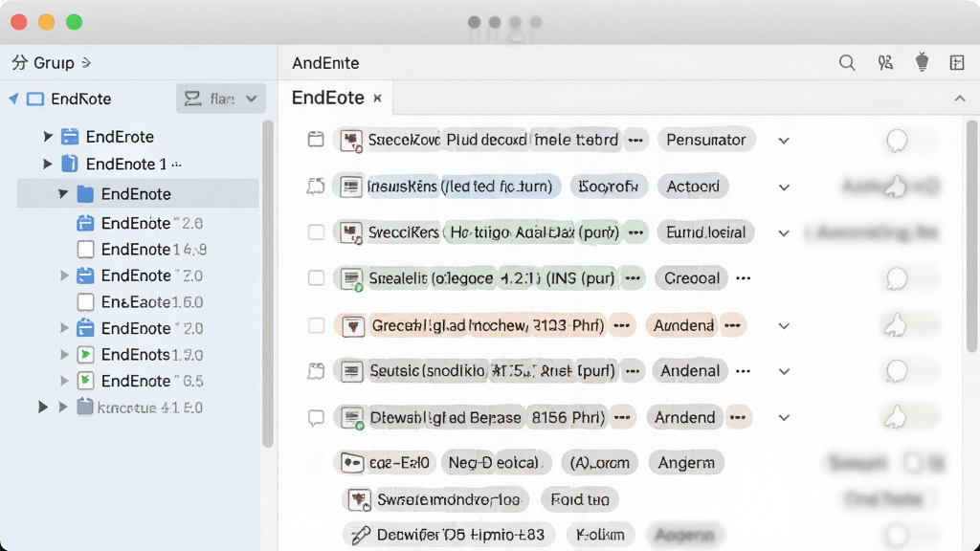
Task: Click the type icon on the Pensunator row
Action: 350,140
